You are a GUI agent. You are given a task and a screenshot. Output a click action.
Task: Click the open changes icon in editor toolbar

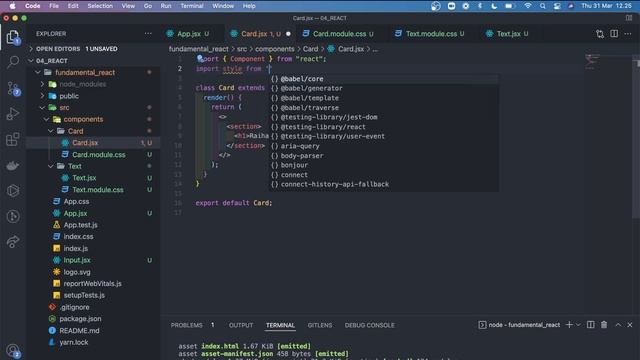(600, 34)
